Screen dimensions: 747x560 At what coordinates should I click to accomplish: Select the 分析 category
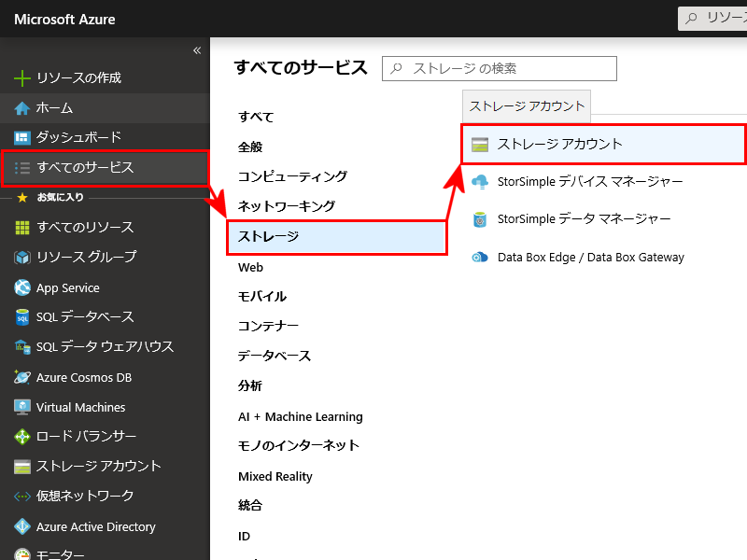pyautogui.click(x=250, y=386)
